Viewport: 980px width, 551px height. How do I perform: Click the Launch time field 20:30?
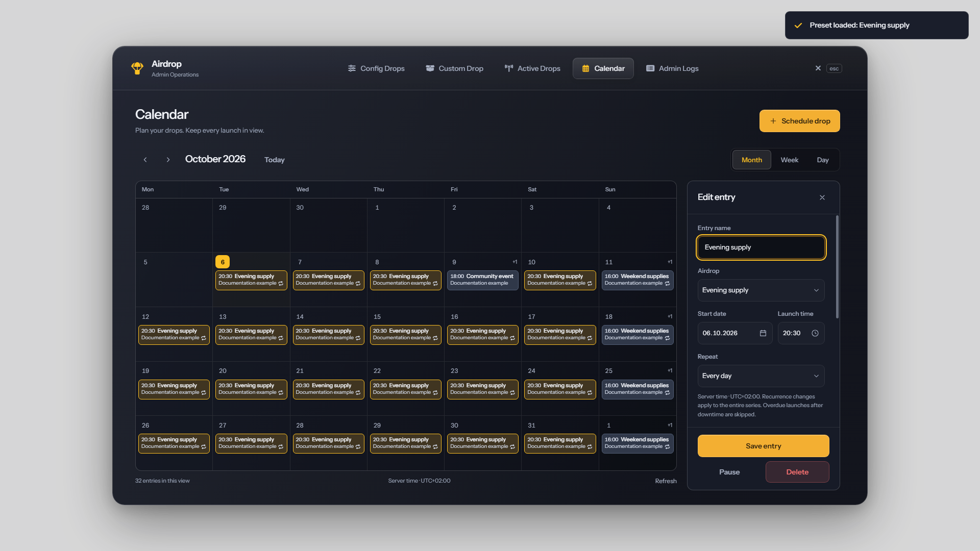[801, 333]
